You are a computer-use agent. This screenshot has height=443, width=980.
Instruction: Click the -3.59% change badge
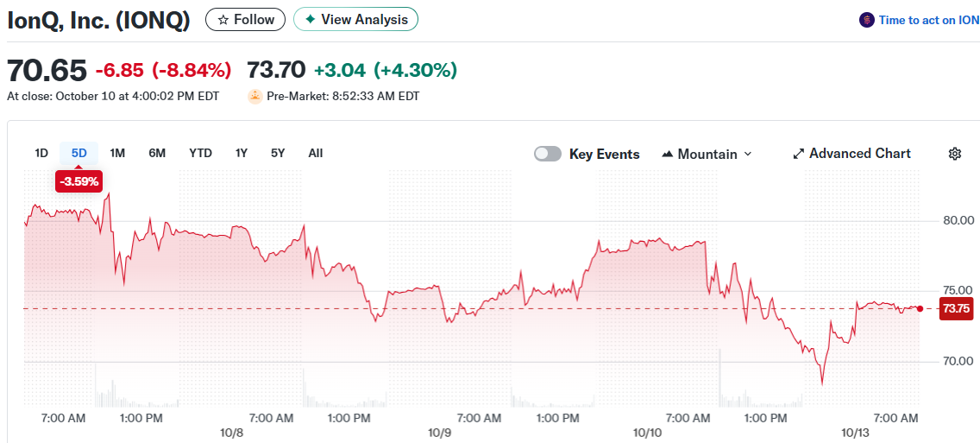(x=79, y=181)
